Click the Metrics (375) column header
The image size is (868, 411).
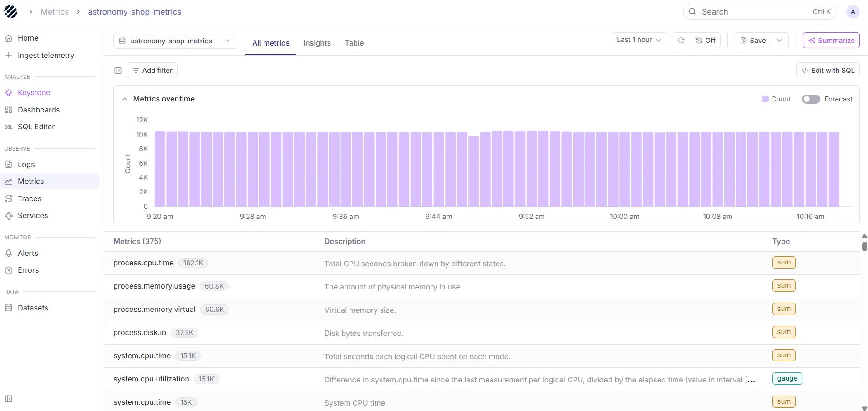tap(137, 241)
